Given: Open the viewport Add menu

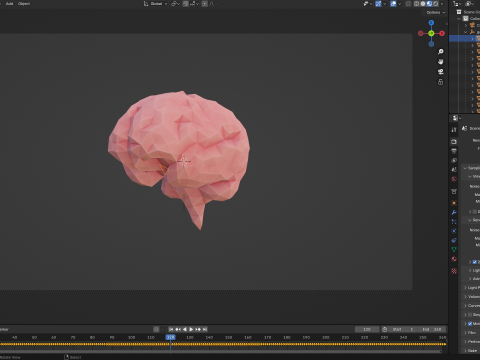Looking at the screenshot, I should pyautogui.click(x=9, y=4).
